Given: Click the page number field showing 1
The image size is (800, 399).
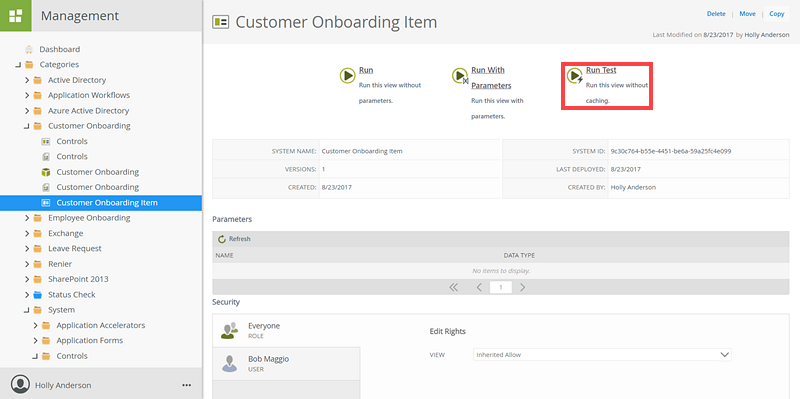Looking at the screenshot, I should [x=501, y=287].
